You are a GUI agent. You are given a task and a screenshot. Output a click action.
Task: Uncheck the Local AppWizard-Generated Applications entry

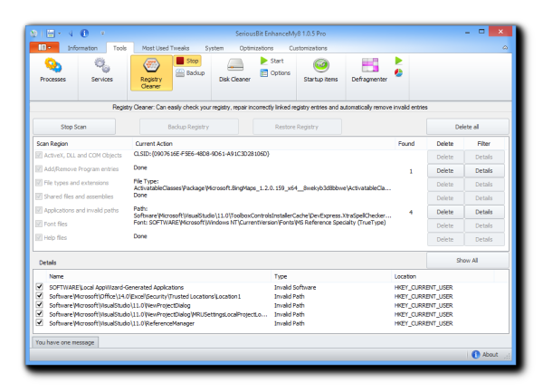[x=40, y=287]
